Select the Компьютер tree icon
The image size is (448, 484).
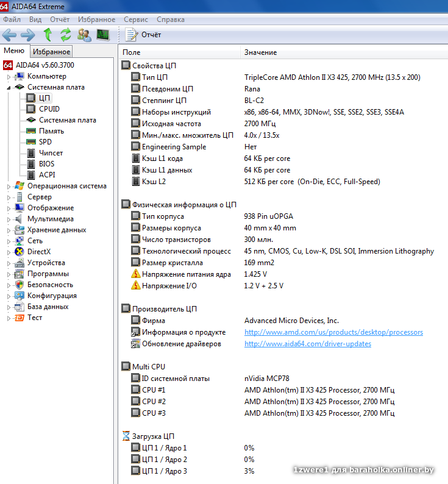tap(19, 76)
